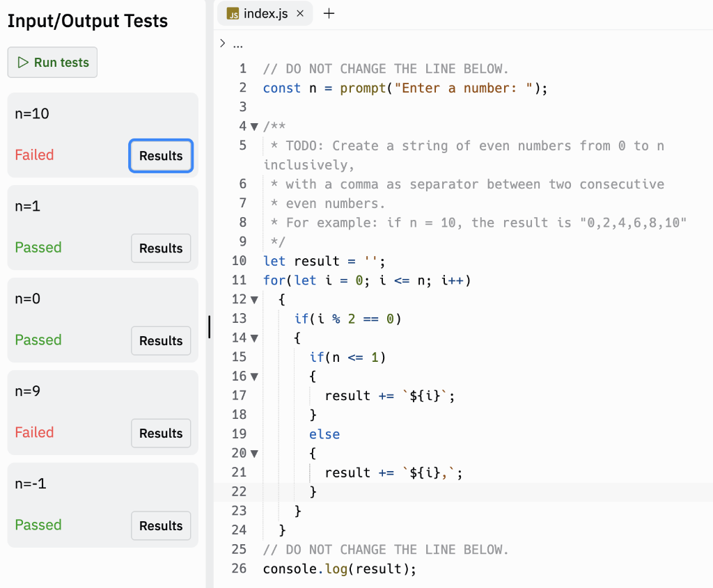Screen dimensions: 713x588
Task: Click line number 26 in the editor gutter
Action: point(239,569)
